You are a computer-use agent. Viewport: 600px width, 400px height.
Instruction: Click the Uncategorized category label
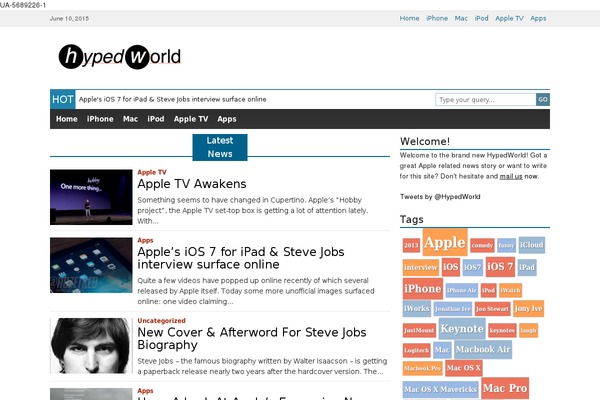161,321
